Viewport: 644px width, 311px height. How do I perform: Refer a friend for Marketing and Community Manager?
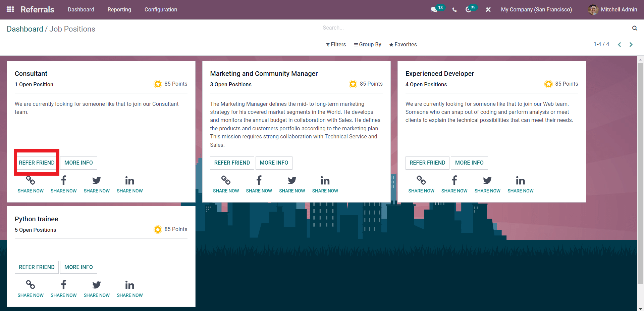pyautogui.click(x=232, y=163)
